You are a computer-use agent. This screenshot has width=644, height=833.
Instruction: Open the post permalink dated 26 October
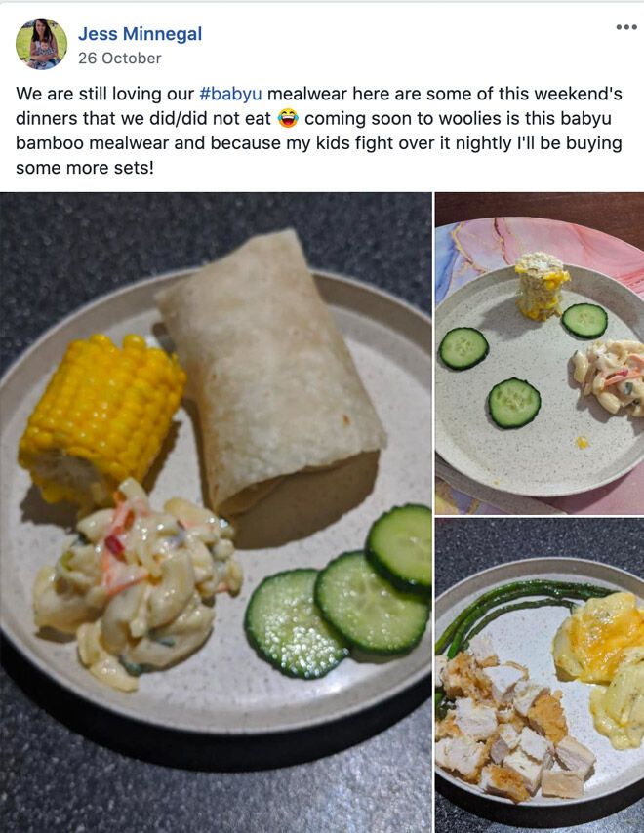pos(120,58)
